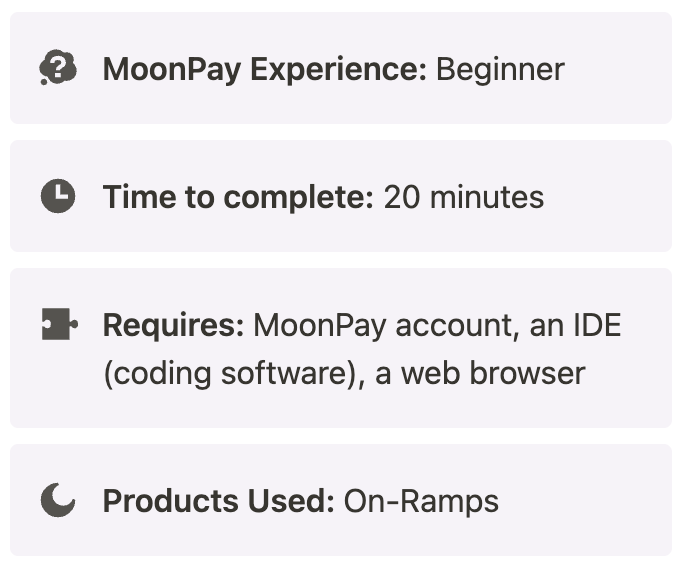Select the "Requires:" bold label
The image size is (680, 568).
pos(173,325)
